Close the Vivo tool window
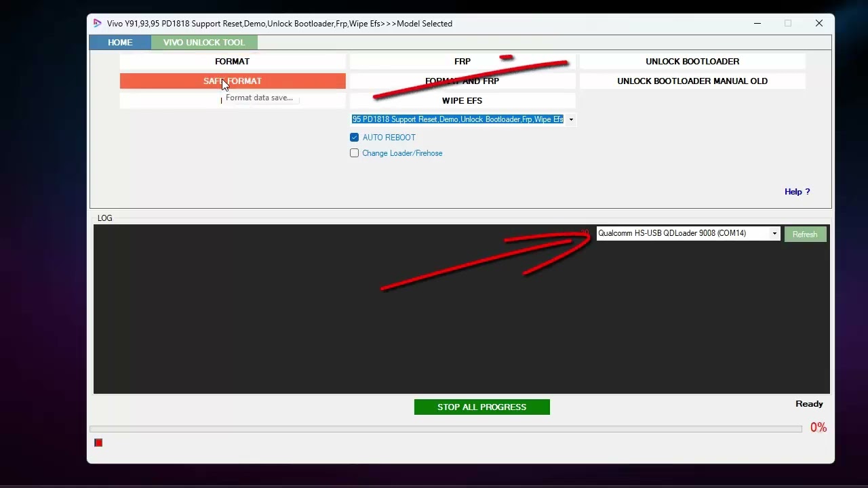 point(819,23)
